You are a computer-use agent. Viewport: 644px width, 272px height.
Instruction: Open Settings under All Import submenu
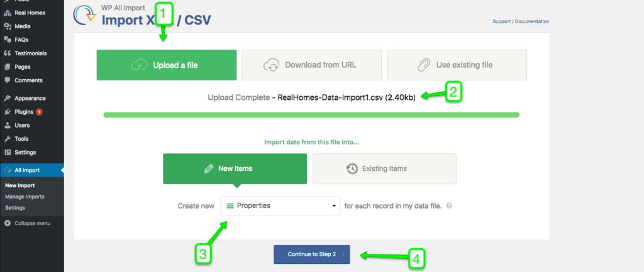coord(15,207)
